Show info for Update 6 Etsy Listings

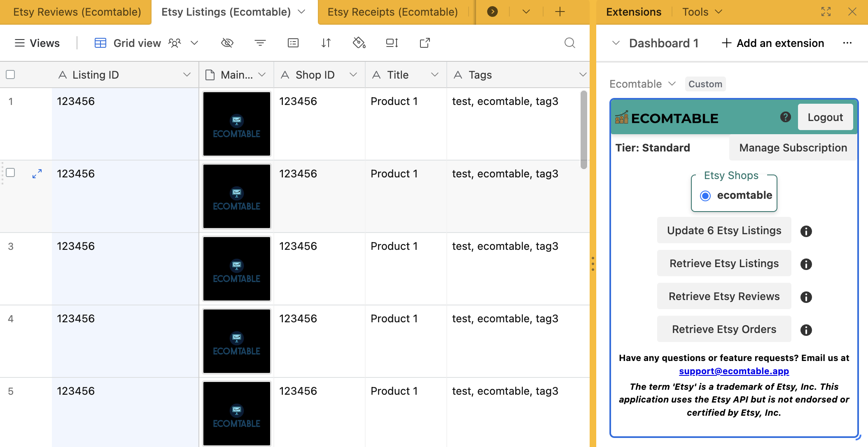806,231
